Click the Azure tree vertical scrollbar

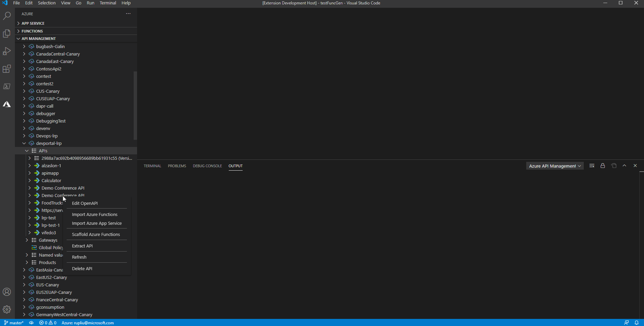tap(135, 105)
